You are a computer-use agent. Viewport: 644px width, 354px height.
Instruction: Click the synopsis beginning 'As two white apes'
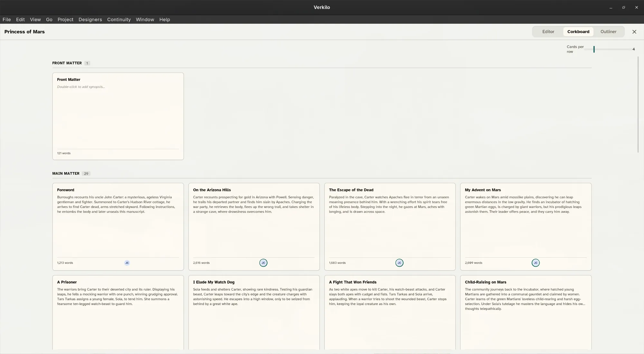tap(388, 297)
